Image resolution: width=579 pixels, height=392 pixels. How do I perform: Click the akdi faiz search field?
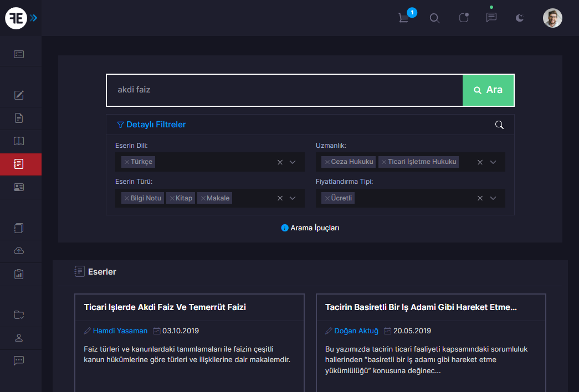(x=284, y=90)
